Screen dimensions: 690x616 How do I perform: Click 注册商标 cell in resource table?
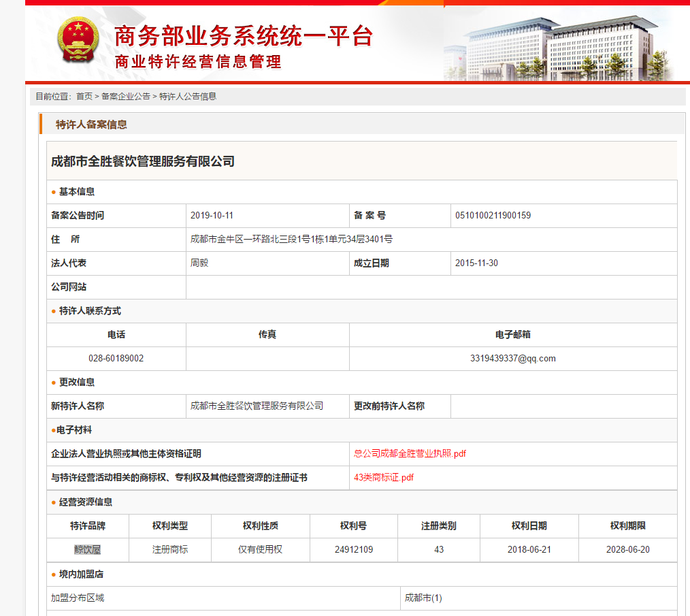click(170, 549)
